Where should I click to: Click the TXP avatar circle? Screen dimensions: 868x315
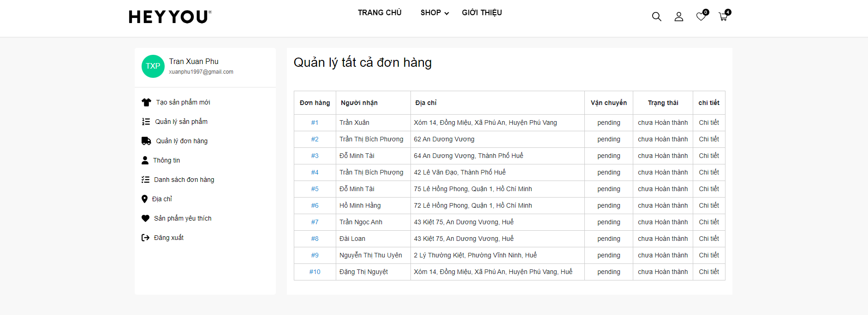click(153, 66)
